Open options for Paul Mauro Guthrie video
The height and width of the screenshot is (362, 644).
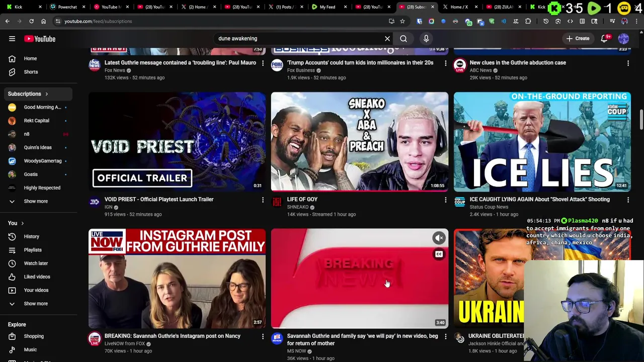pos(263,63)
